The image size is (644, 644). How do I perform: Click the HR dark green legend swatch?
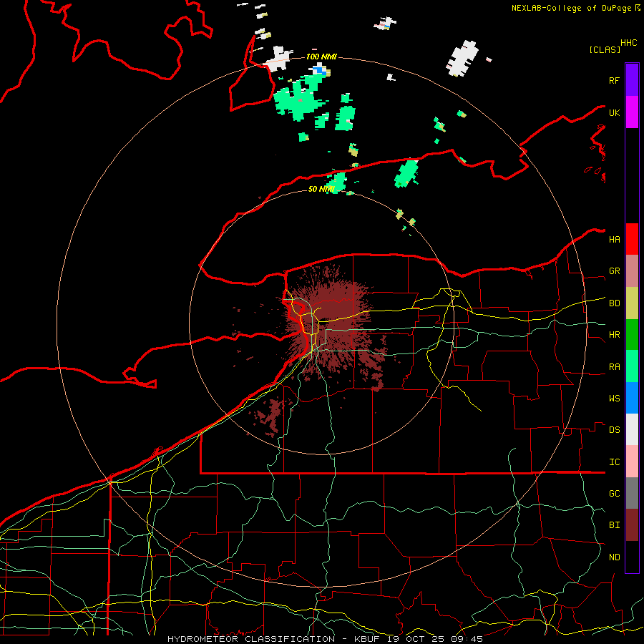[632, 335]
